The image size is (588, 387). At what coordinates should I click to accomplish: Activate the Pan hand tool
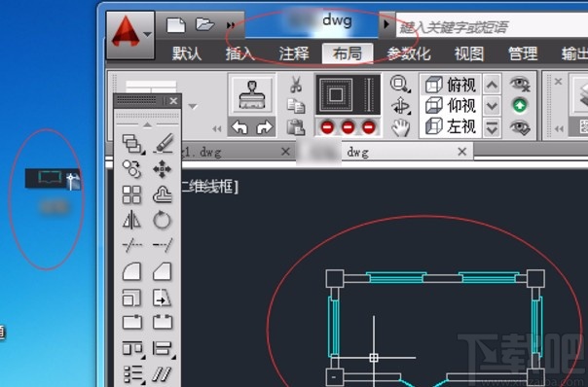click(400, 128)
